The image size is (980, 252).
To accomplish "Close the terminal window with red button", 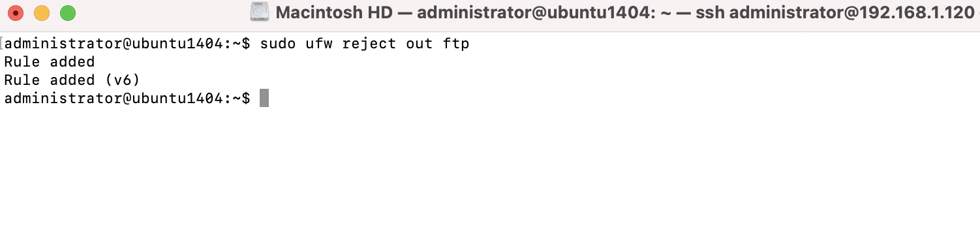I will tap(14, 12).
